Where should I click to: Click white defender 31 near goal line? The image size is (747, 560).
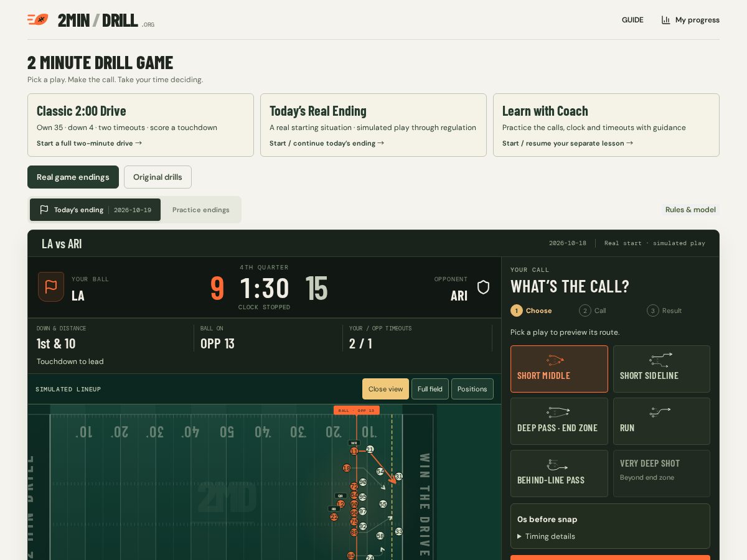(399, 476)
